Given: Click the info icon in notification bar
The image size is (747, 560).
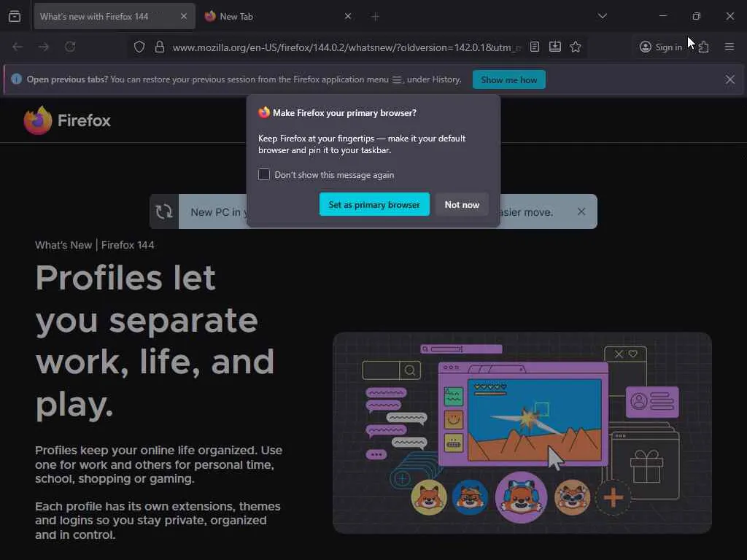Looking at the screenshot, I should 16,79.
